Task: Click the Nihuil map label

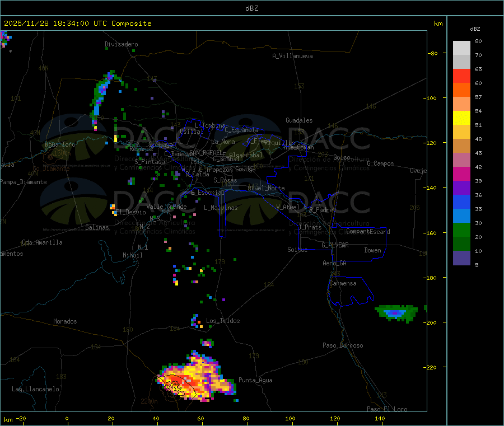Action: click(x=133, y=255)
